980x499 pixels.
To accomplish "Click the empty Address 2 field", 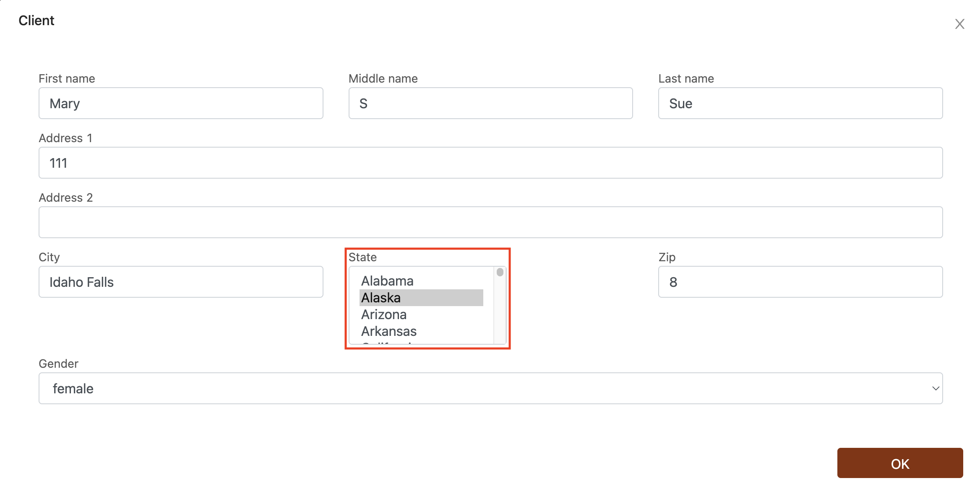I will pyautogui.click(x=490, y=222).
